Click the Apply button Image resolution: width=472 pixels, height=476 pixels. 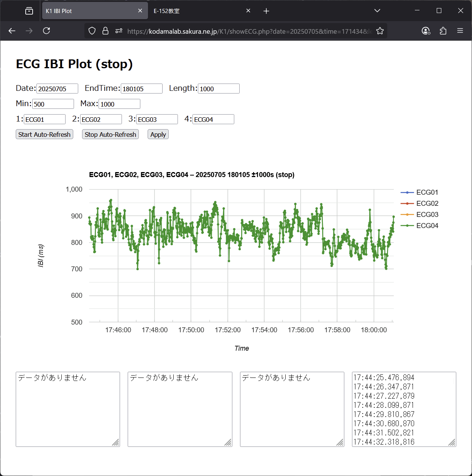click(158, 135)
